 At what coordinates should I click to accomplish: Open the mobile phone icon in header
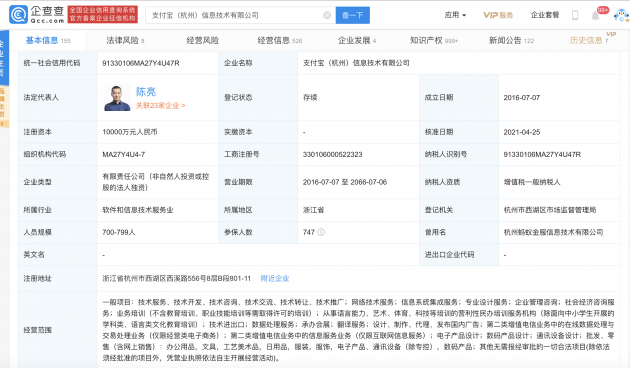[575, 15]
